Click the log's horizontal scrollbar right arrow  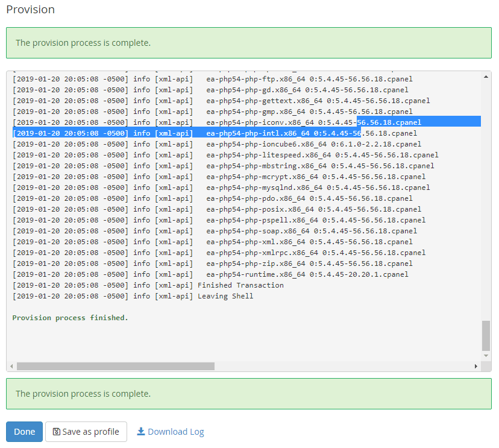pyautogui.click(x=476, y=366)
